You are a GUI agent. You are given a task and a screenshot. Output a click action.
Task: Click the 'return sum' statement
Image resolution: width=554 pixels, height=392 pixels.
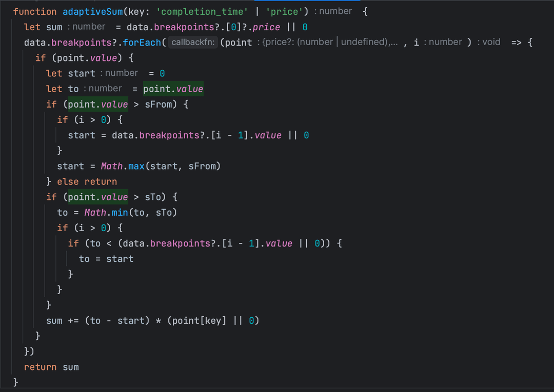point(51,367)
